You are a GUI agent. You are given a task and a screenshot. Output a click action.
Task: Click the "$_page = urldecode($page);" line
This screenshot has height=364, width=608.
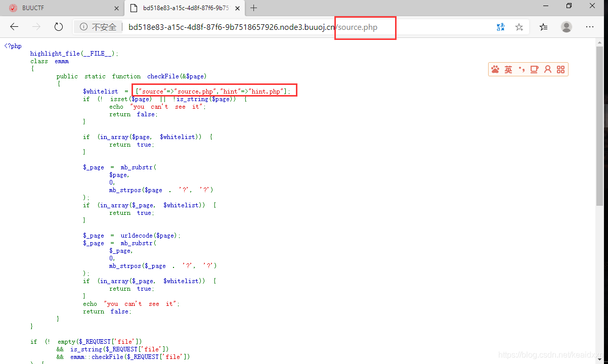pyautogui.click(x=132, y=236)
